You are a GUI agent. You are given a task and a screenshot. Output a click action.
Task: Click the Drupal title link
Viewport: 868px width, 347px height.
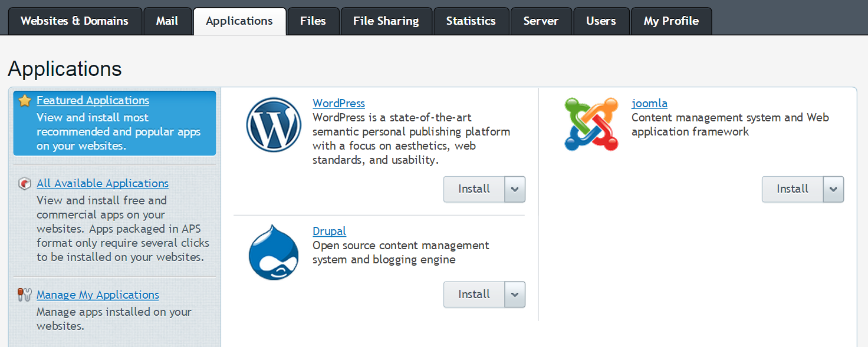click(x=329, y=232)
